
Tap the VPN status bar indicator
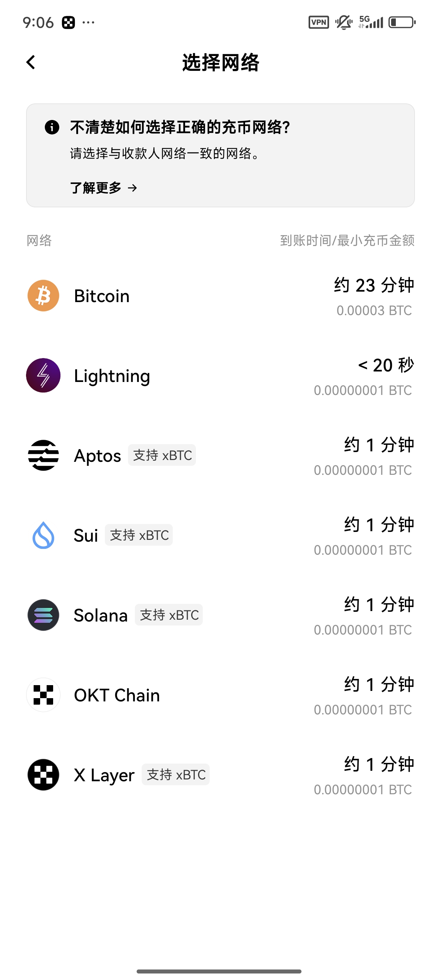[318, 22]
